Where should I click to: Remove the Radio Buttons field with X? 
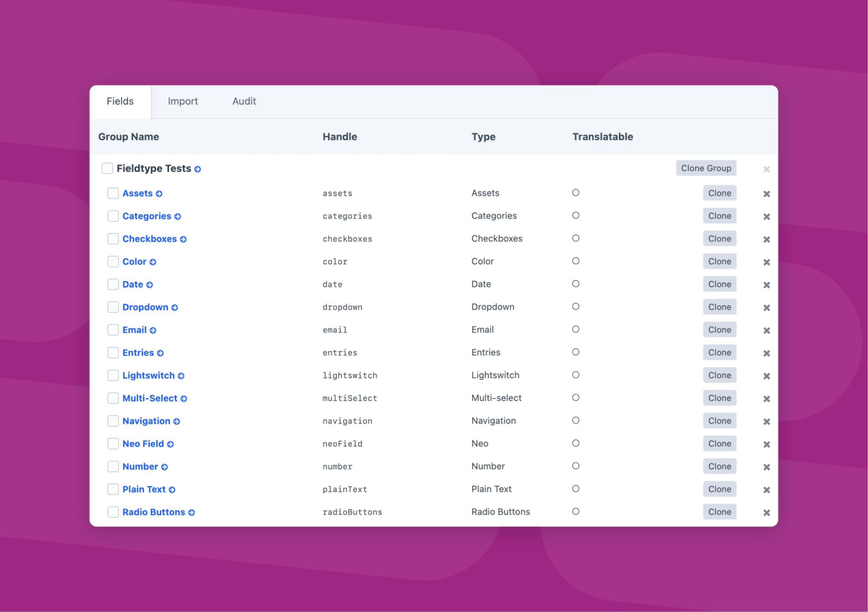pos(766,513)
